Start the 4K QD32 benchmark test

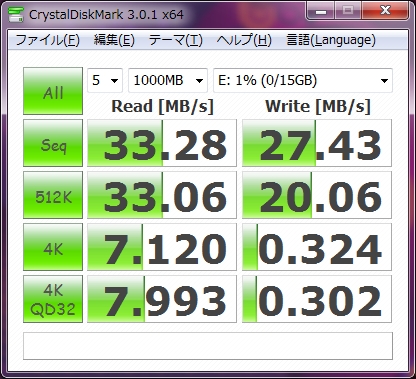53,299
